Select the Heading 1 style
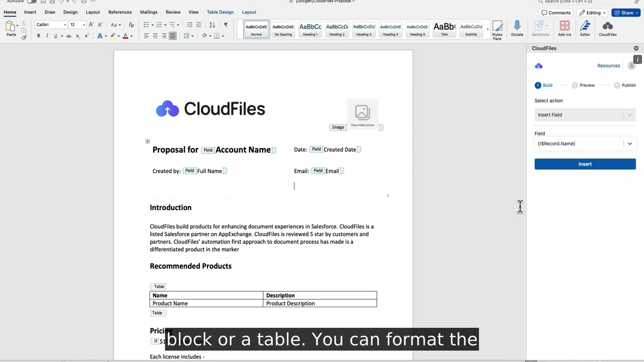This screenshot has width=644, height=362. tap(310, 30)
